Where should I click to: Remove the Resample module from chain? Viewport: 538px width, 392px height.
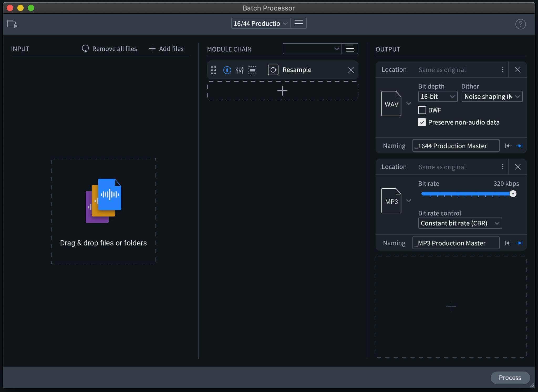[x=351, y=70]
